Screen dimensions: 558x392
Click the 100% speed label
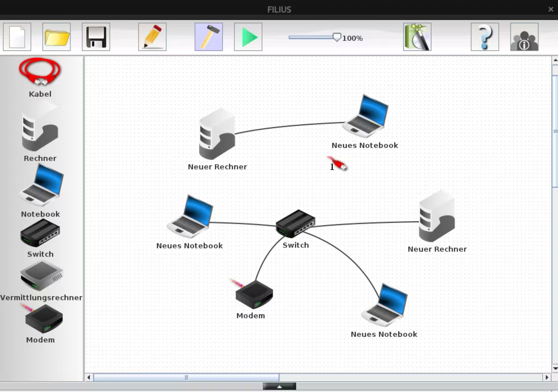(353, 38)
